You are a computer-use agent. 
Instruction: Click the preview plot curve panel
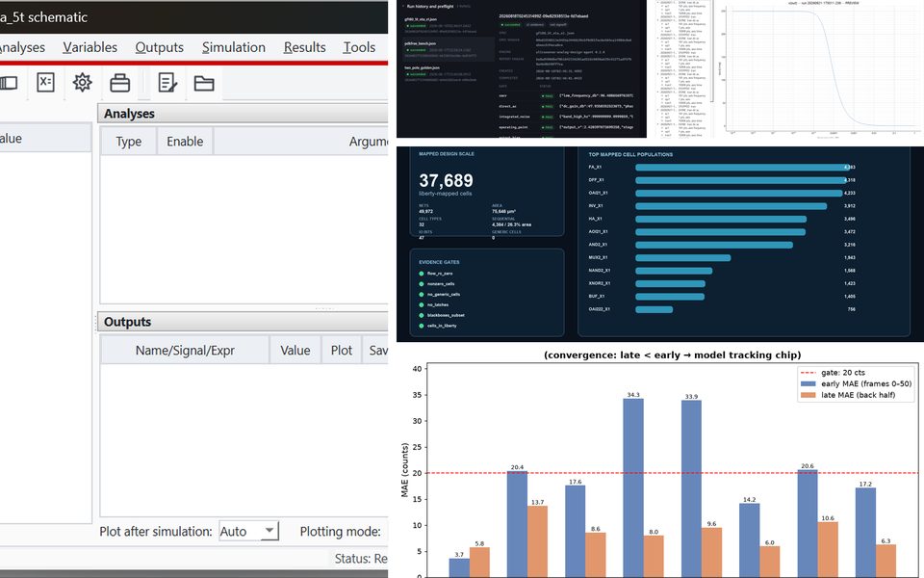(824, 69)
